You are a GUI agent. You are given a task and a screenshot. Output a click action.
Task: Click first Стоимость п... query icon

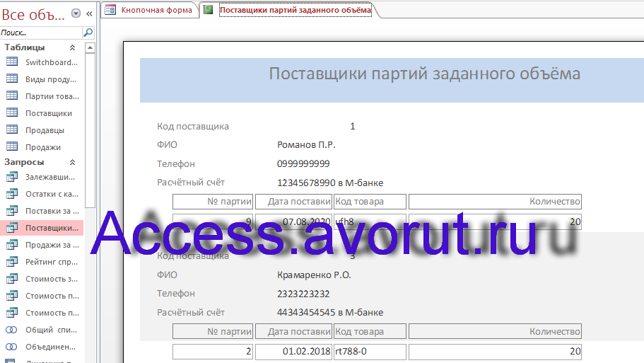12,295
